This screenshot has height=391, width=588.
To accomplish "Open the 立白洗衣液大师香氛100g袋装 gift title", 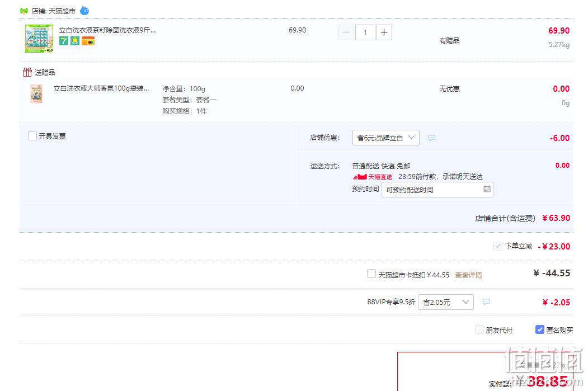I will point(101,88).
